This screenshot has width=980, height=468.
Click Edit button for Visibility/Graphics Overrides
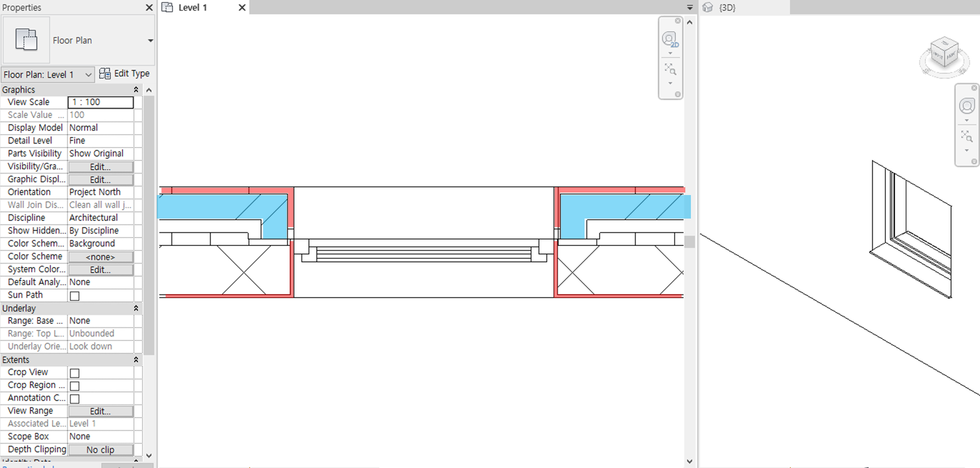tap(100, 167)
